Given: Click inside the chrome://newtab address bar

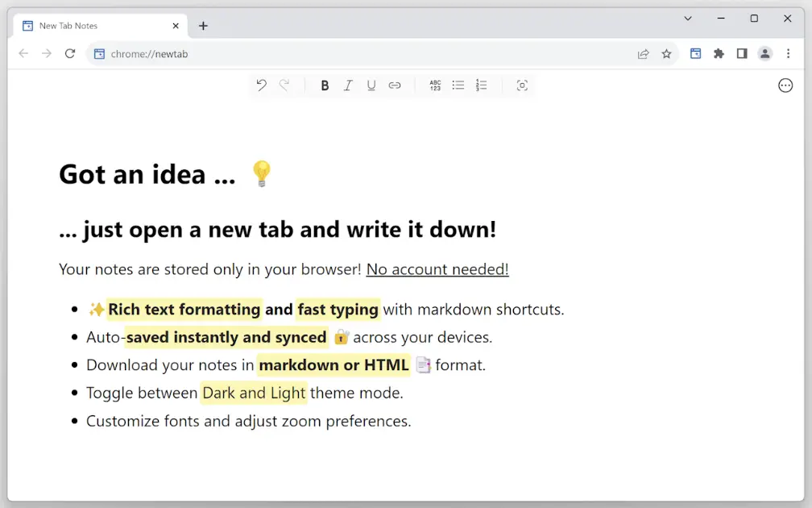Looking at the screenshot, I should pyautogui.click(x=161, y=53).
